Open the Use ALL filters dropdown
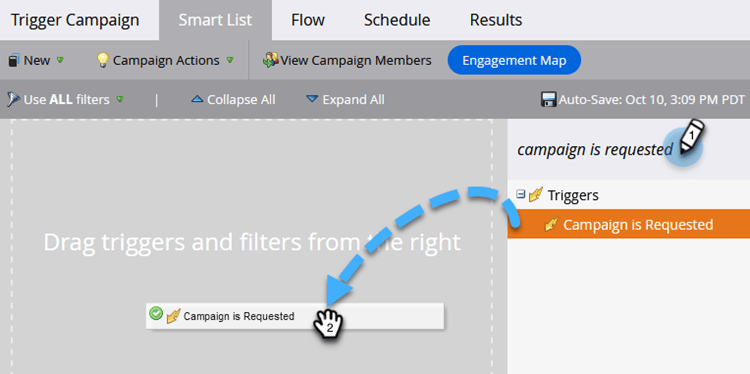Image resolution: width=750 pixels, height=374 pixels. coord(120,99)
